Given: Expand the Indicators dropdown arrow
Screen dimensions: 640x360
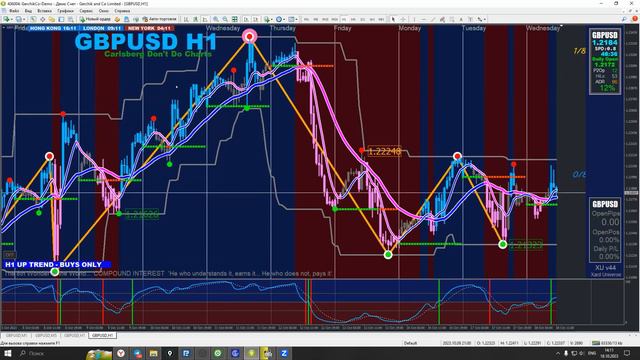Looking at the screenshot, I should 271,19.
